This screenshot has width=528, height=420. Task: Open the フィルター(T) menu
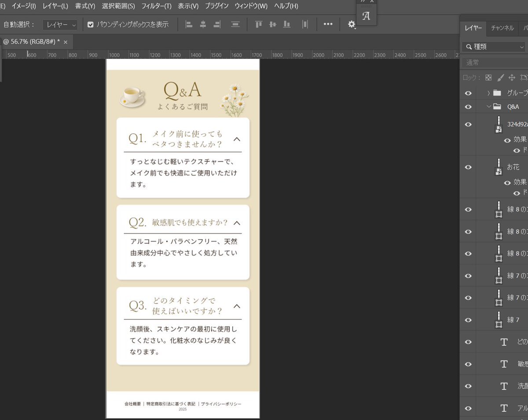[x=156, y=6]
